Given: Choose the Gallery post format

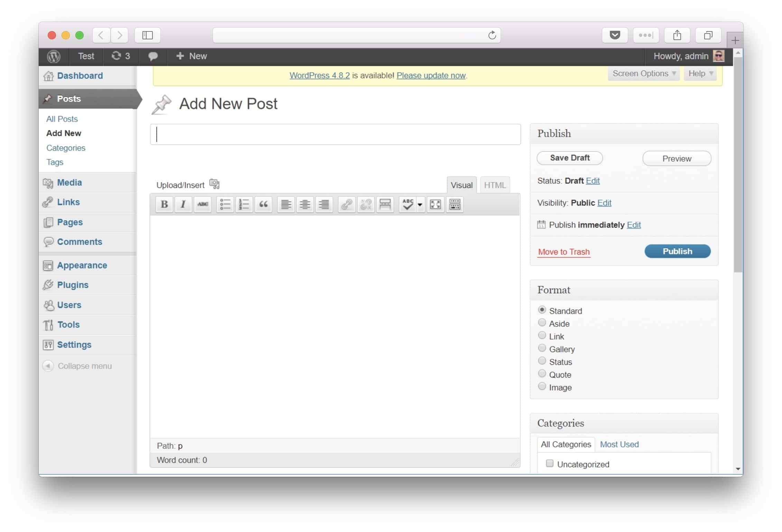Looking at the screenshot, I should 542,348.
